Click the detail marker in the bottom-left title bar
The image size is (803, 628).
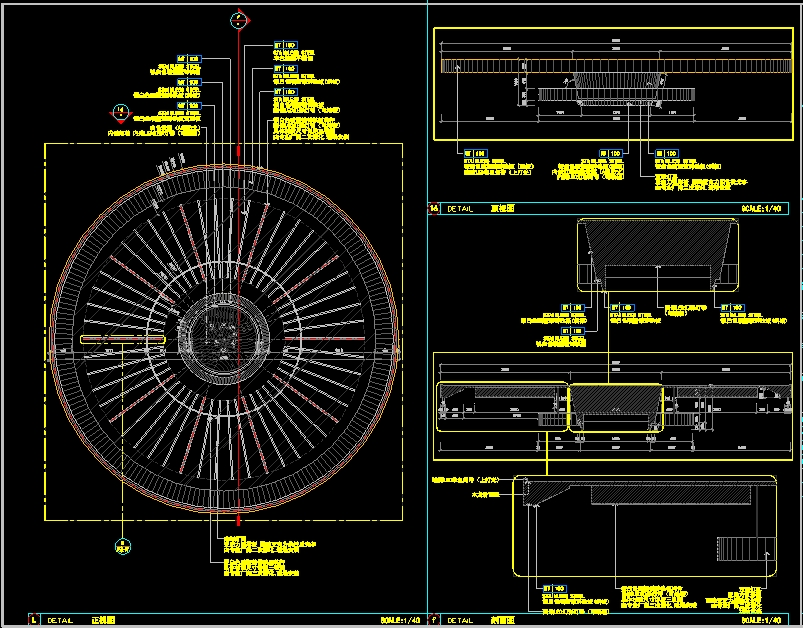coord(37,620)
